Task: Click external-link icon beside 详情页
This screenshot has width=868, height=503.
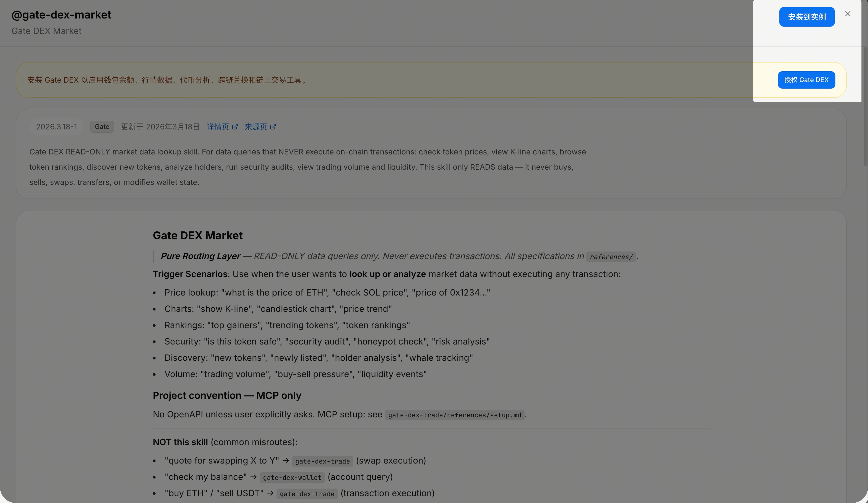Action: click(235, 127)
